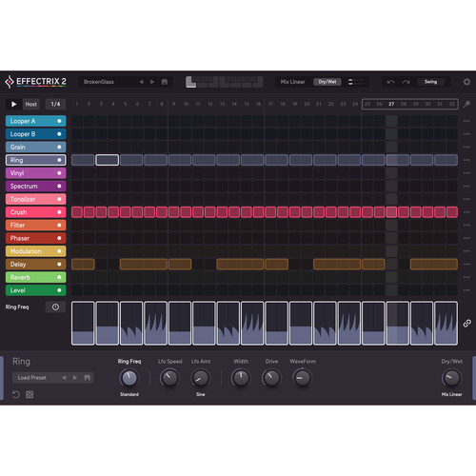Select previous Ring effect preset arrow
The width and height of the screenshot is (476, 476).
point(64,378)
